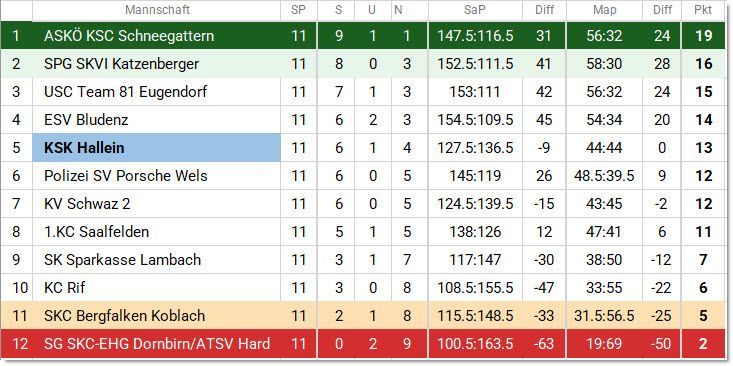733x366 pixels.
Task: Select highlighted KSK Hallein cell
Action: point(157,148)
